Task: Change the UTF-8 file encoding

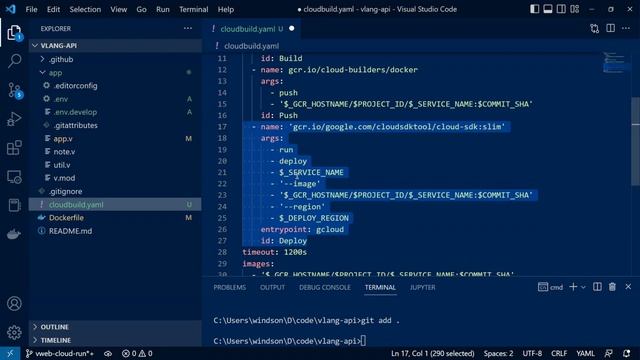Action: click(x=532, y=353)
